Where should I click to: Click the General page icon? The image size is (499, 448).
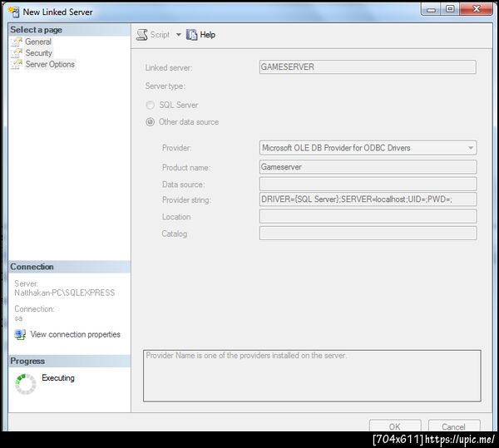17,42
